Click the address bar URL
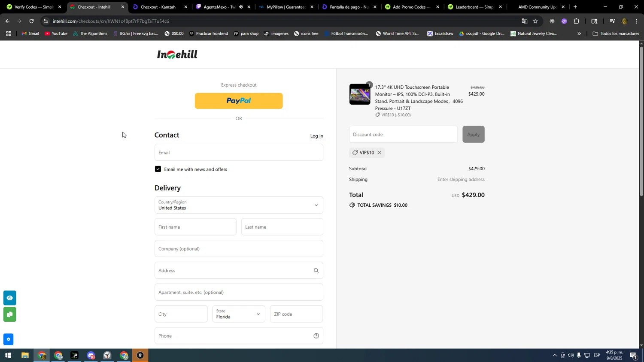Screen dimensions: 644x362 pyautogui.click(x=111, y=21)
